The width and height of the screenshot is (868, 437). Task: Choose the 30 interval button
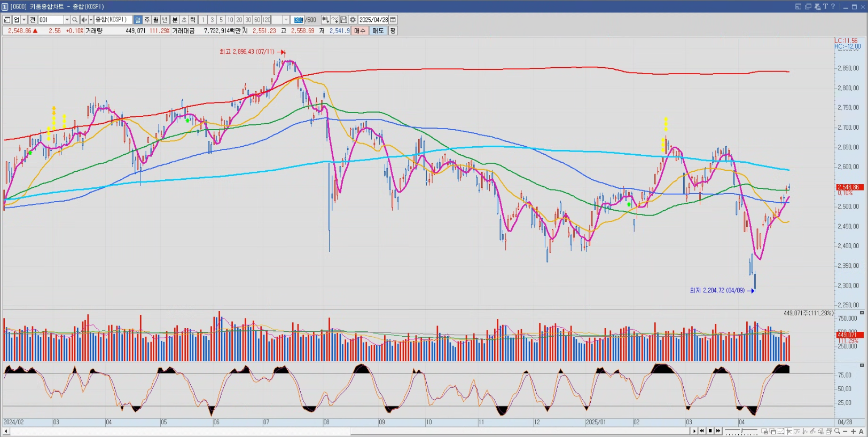(x=248, y=20)
